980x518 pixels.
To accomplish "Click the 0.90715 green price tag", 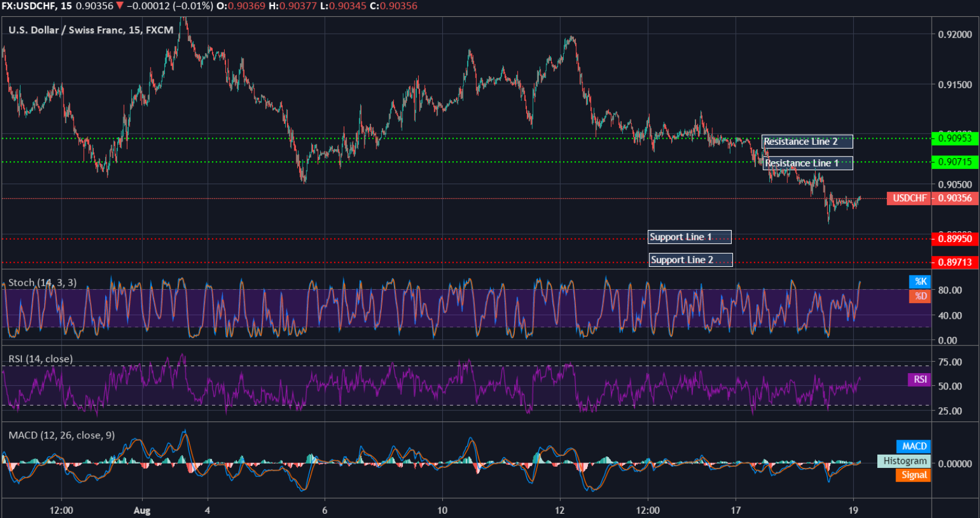I will tap(955, 162).
